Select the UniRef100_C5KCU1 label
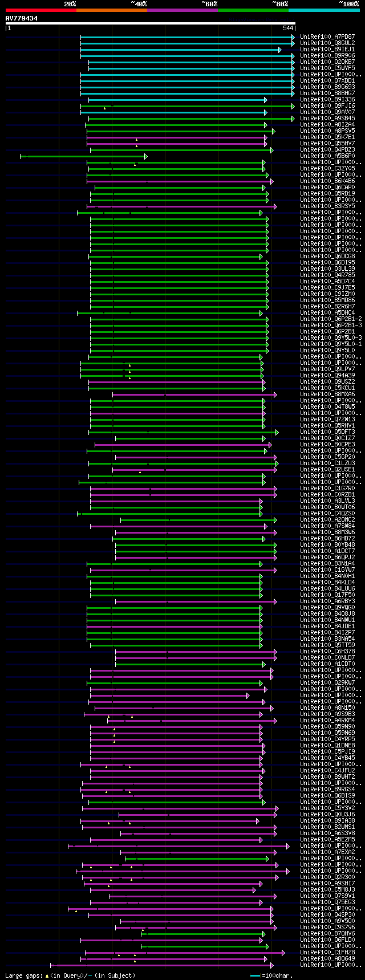This screenshot has height=980, width=365. [x=327, y=388]
